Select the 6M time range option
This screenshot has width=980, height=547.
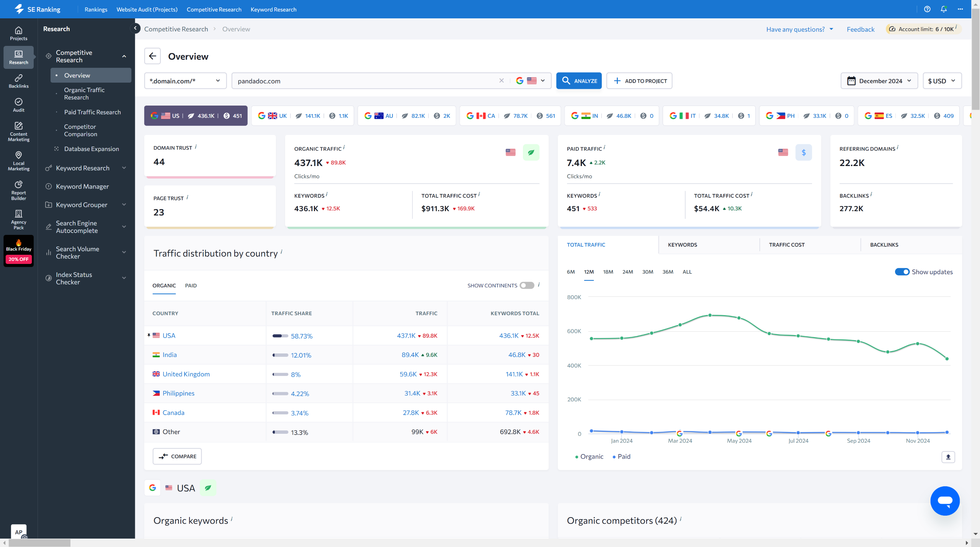point(570,272)
